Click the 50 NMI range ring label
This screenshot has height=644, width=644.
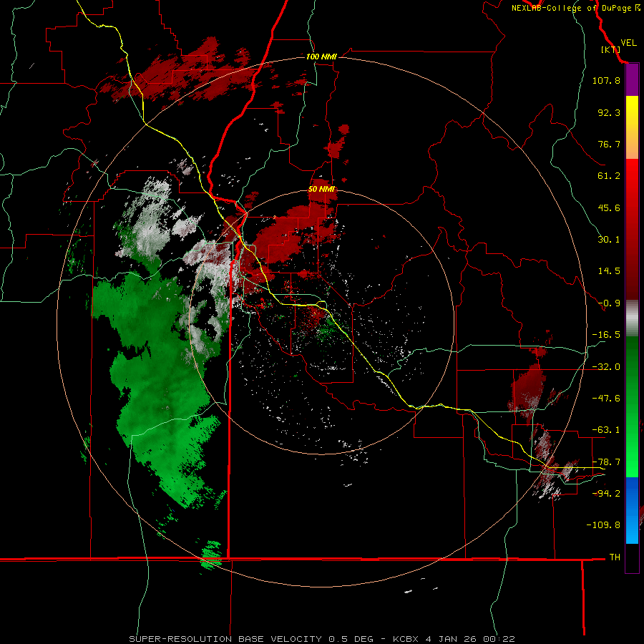pyautogui.click(x=321, y=190)
